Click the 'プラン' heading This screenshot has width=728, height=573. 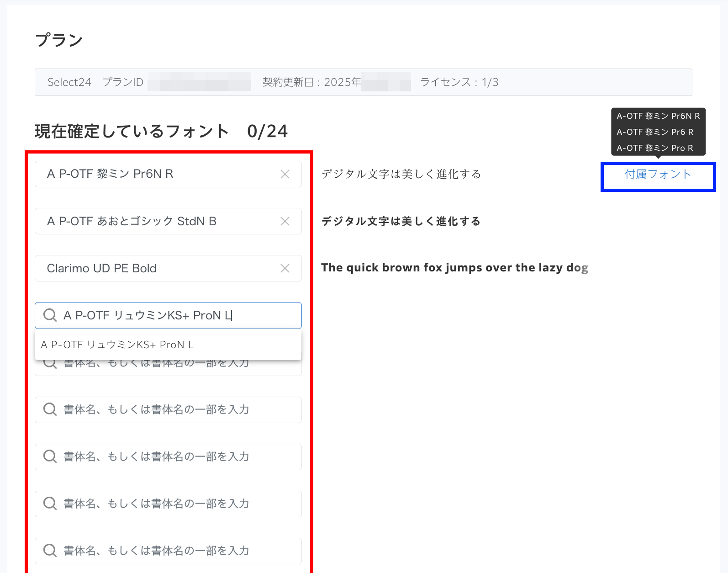59,40
